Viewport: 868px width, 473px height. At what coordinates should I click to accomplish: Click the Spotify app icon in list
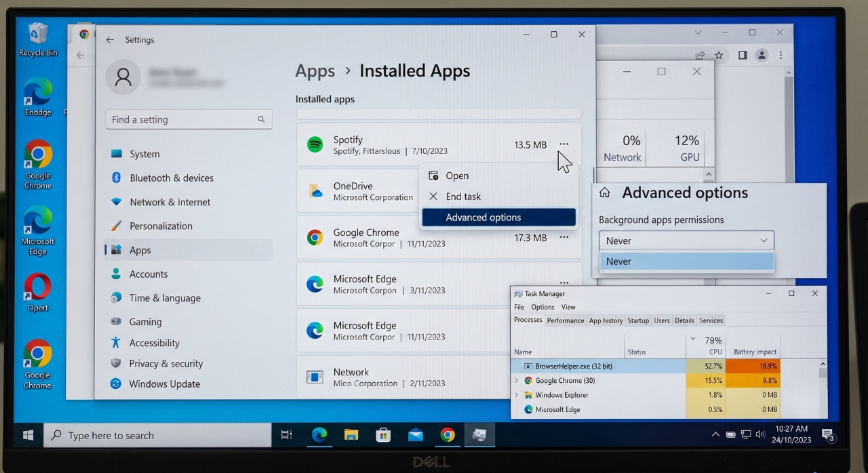click(x=315, y=144)
